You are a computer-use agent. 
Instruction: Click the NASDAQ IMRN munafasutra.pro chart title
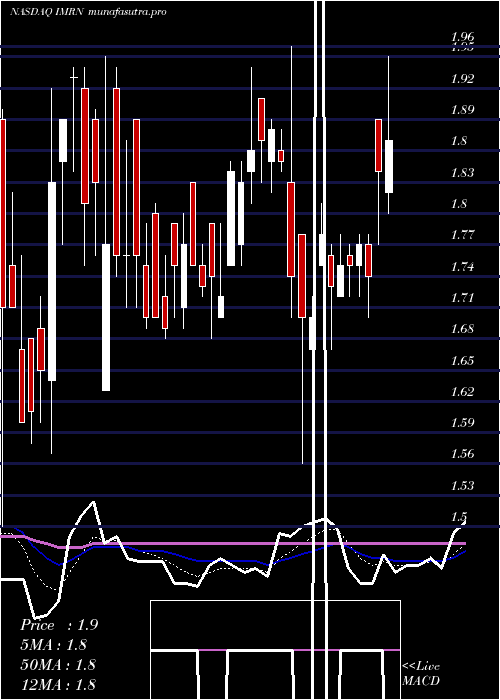click(x=88, y=12)
